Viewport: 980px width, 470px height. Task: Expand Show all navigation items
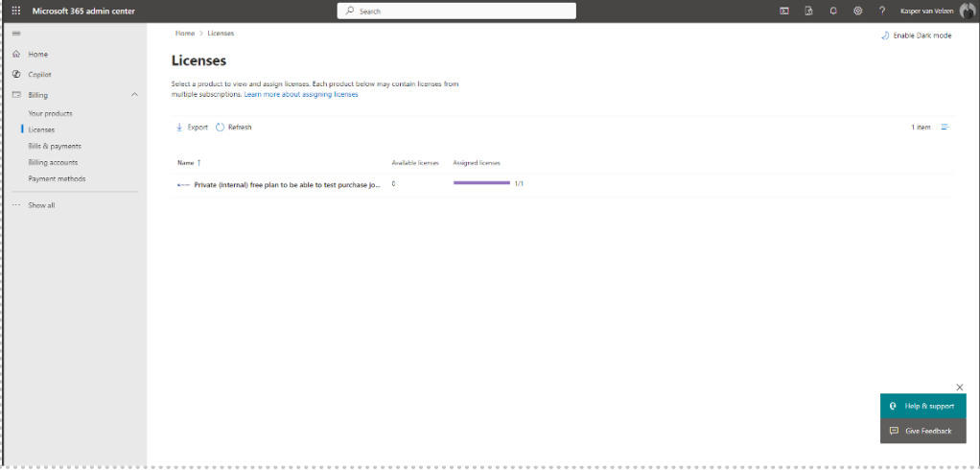coord(41,205)
